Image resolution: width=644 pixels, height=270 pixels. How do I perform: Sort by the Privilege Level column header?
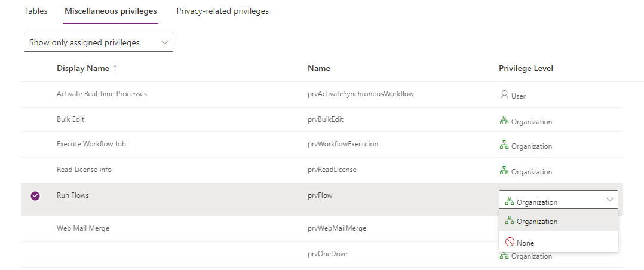point(526,68)
